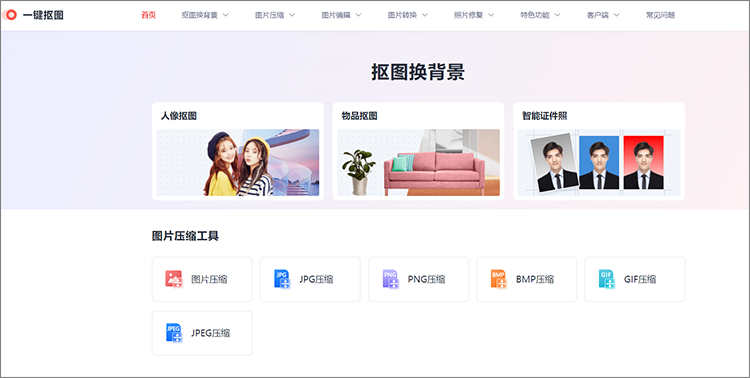Expand the 图片编辑 menu chevron

pos(358,15)
